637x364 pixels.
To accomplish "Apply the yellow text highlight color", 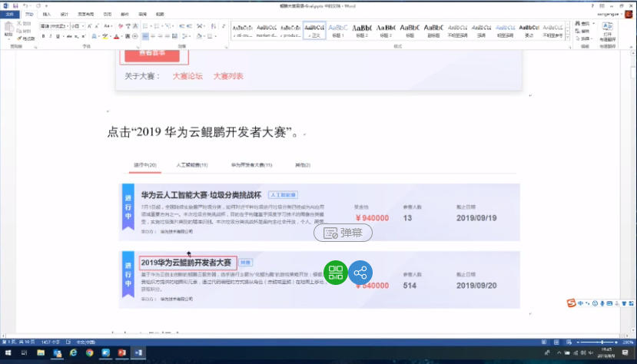I will click(105, 37).
